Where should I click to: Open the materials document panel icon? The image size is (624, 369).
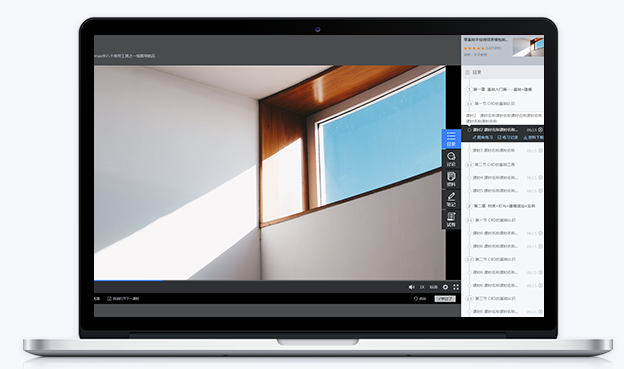click(451, 179)
